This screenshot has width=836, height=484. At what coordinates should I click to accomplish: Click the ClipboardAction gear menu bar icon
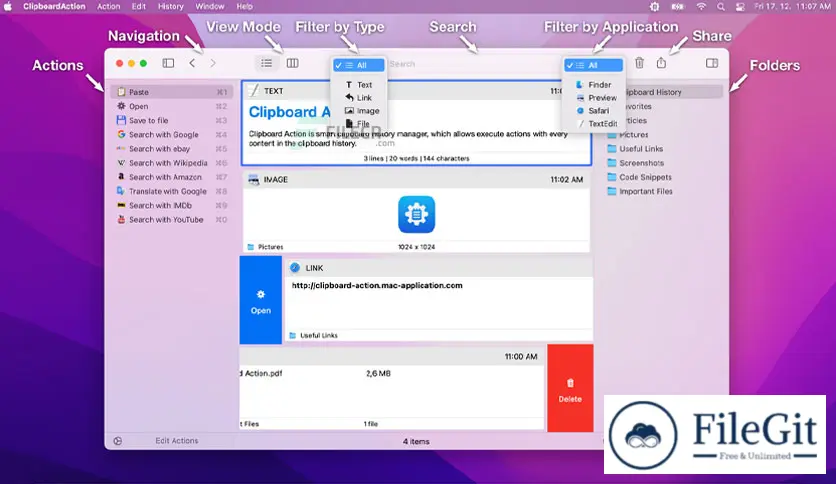(654, 6)
